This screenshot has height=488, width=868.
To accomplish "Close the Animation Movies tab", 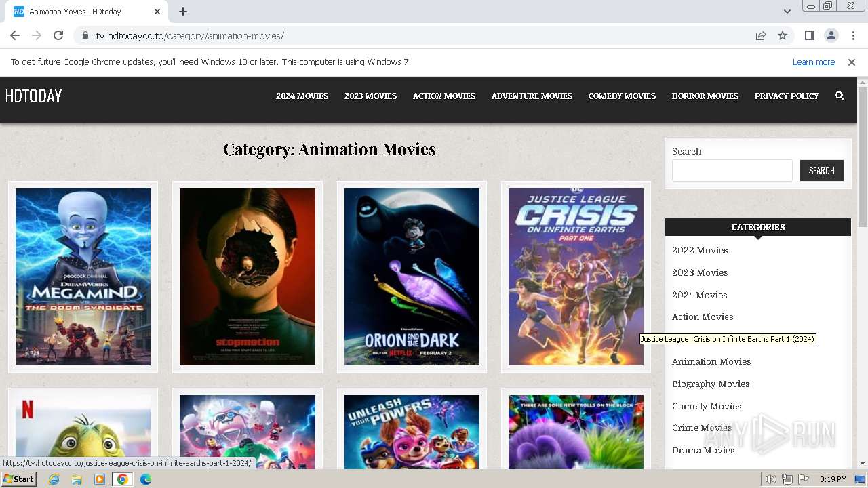I will click(157, 12).
